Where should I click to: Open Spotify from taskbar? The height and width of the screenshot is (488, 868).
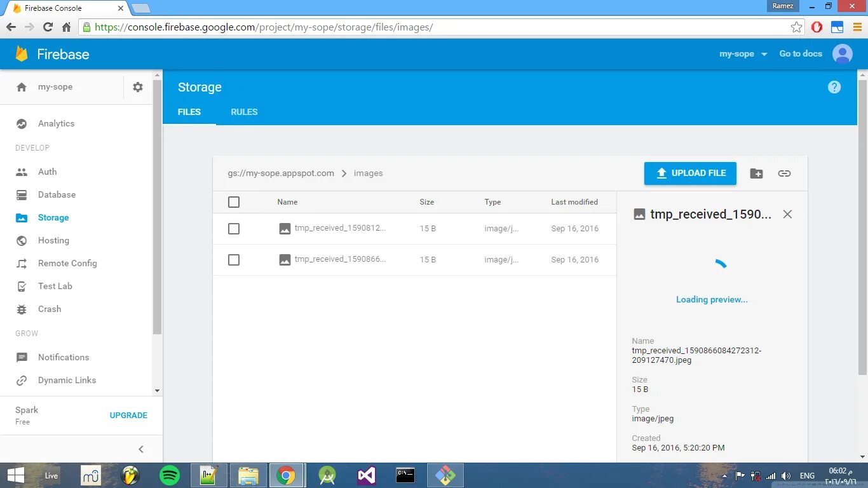170,475
